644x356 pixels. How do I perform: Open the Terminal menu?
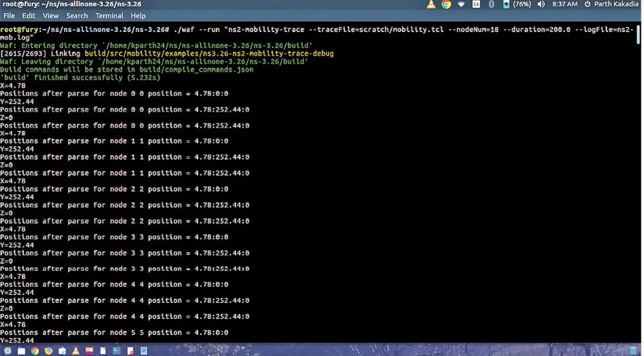point(109,15)
